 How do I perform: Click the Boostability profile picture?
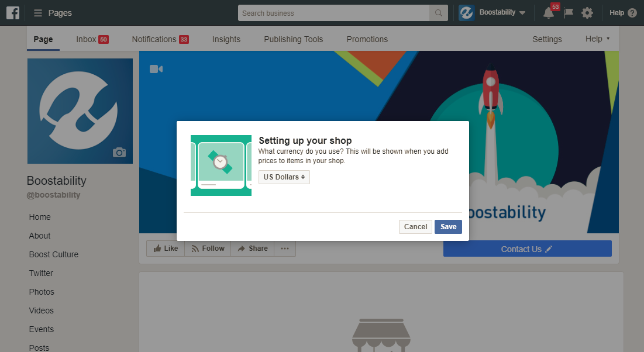[x=80, y=111]
